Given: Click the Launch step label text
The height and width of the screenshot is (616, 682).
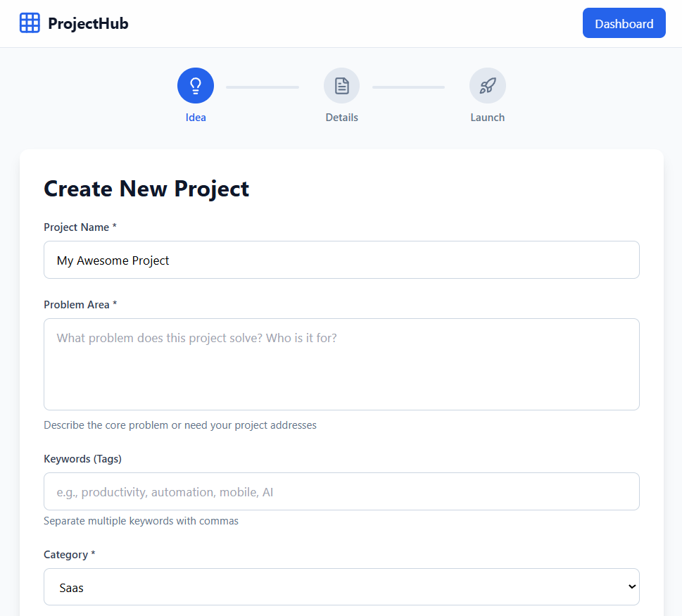Looking at the screenshot, I should coord(487,117).
